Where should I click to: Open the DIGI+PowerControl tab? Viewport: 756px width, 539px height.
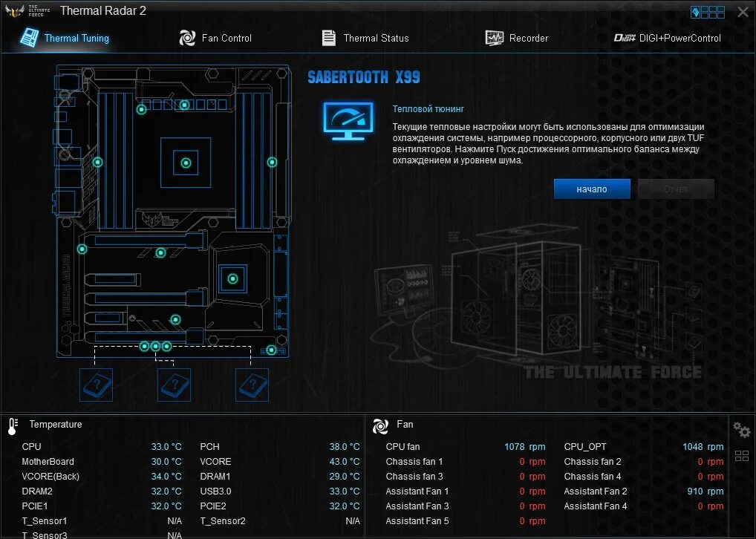click(668, 38)
